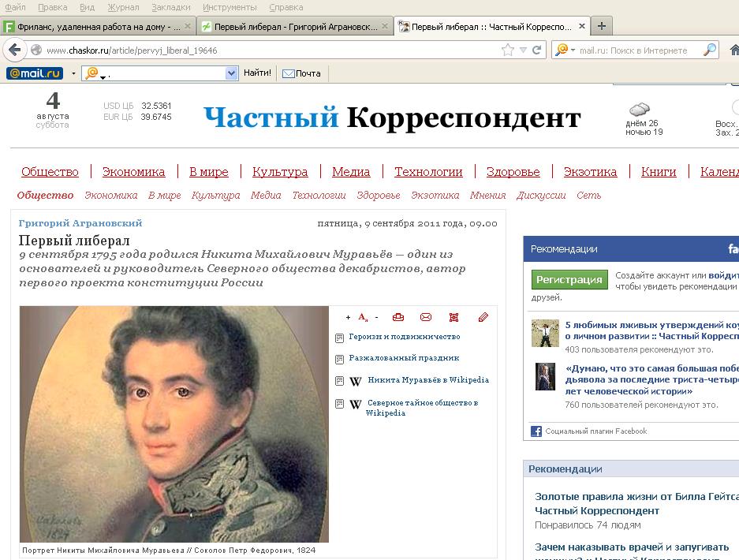Click the pencil edit icon above article links
Image resolution: width=739 pixels, height=560 pixels.
click(x=483, y=317)
